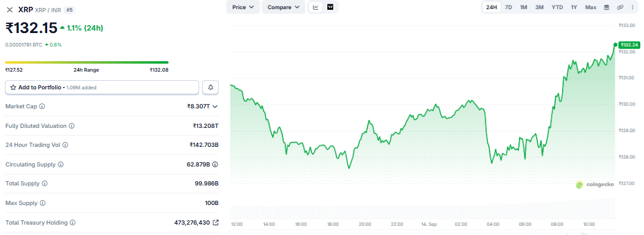Open Total Treasury Holding info icon
Screen dimensions: 644x235
[x=72, y=223]
